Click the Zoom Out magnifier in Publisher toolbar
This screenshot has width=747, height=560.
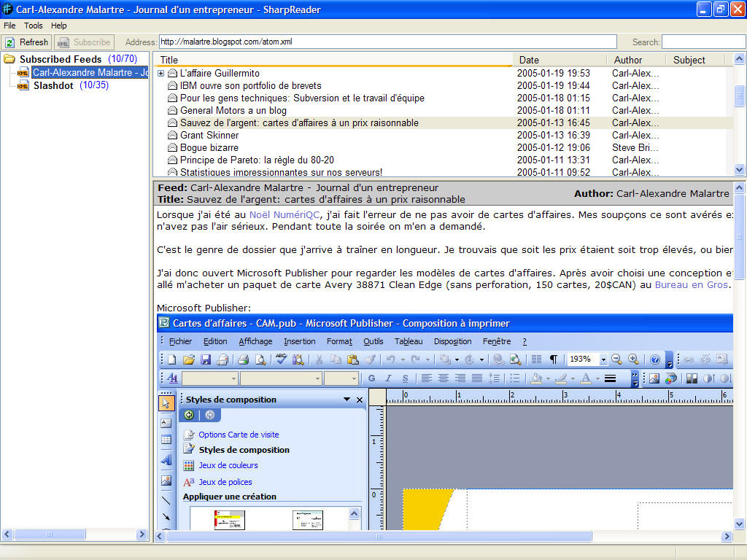[616, 359]
